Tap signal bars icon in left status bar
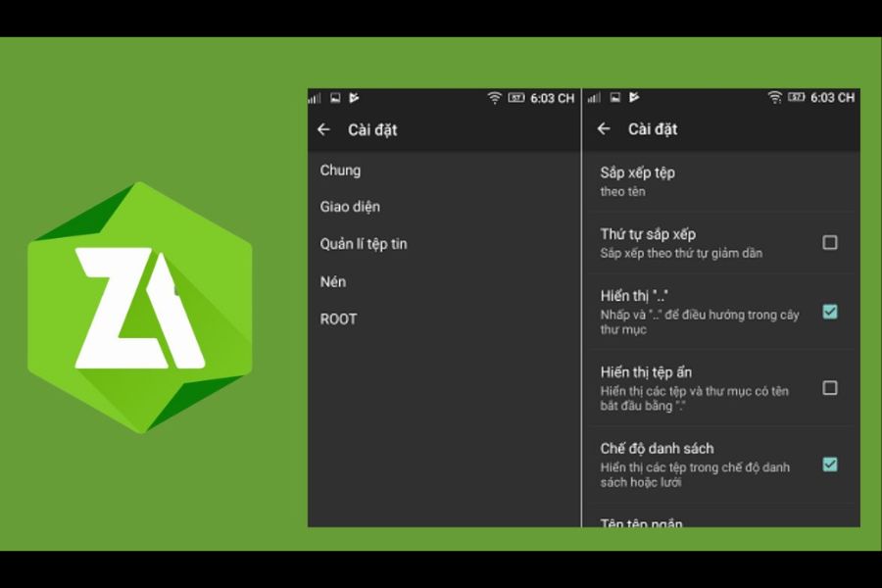The width and height of the screenshot is (882, 588). [x=315, y=98]
